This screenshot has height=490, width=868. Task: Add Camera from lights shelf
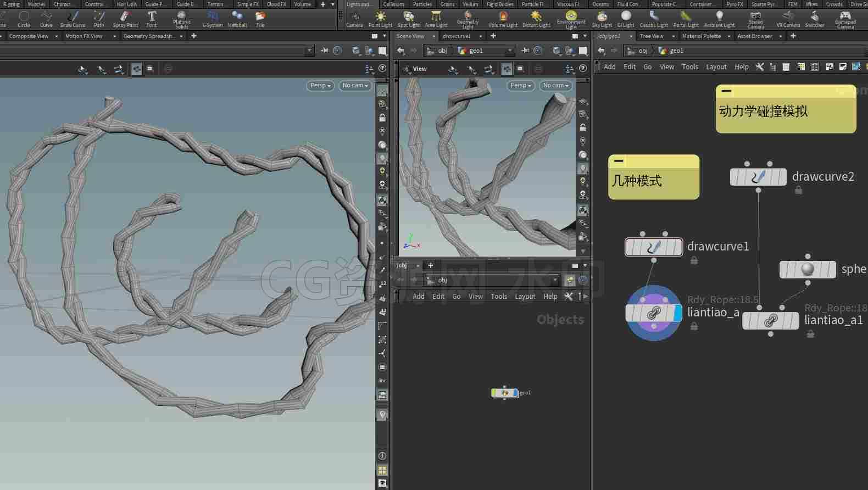click(x=354, y=19)
